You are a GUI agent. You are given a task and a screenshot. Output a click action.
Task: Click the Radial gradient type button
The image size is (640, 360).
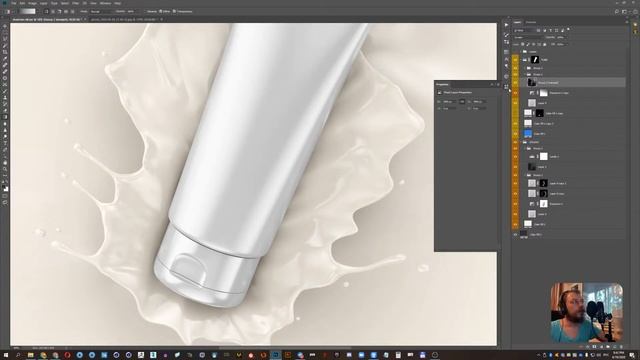pyautogui.click(x=53, y=11)
